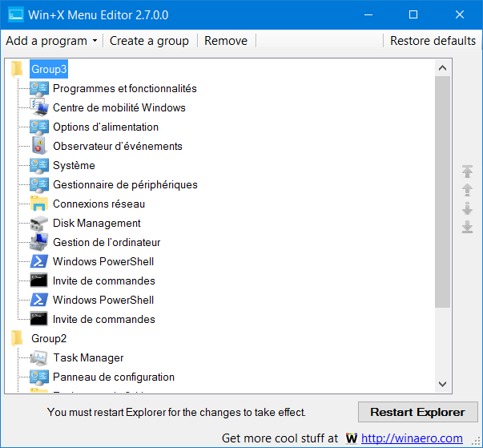483x448 pixels.
Task: Click Remove in the toolbar
Action: 226,41
